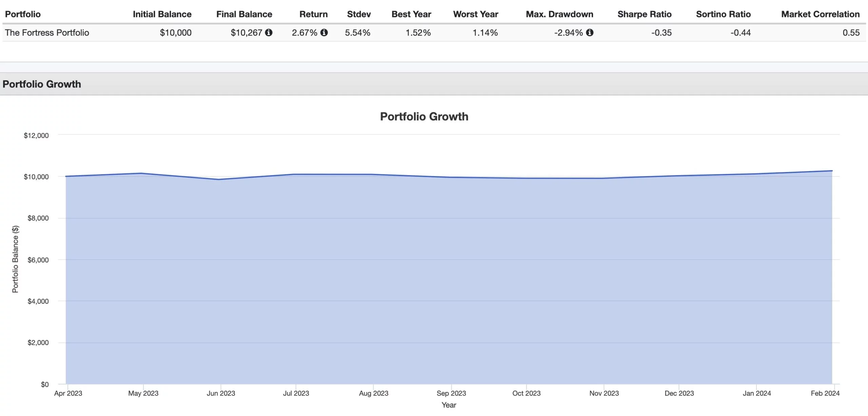Select the Final Balance column header
Screen dimensions: 868x416
point(244,14)
